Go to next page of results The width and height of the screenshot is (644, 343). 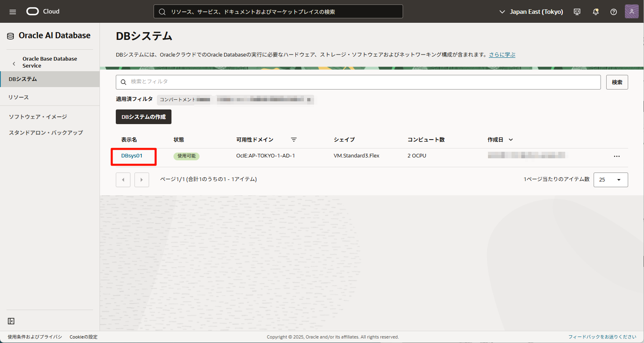tap(141, 179)
